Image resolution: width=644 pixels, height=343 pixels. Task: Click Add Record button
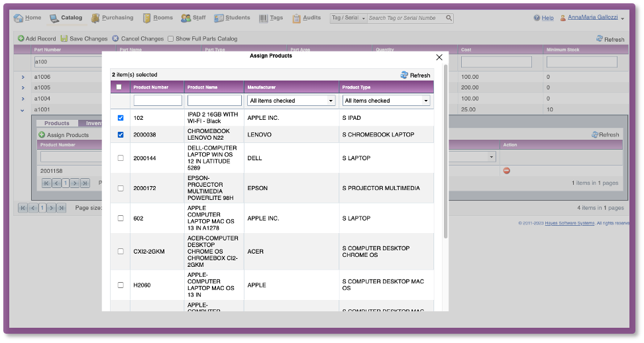coord(37,38)
